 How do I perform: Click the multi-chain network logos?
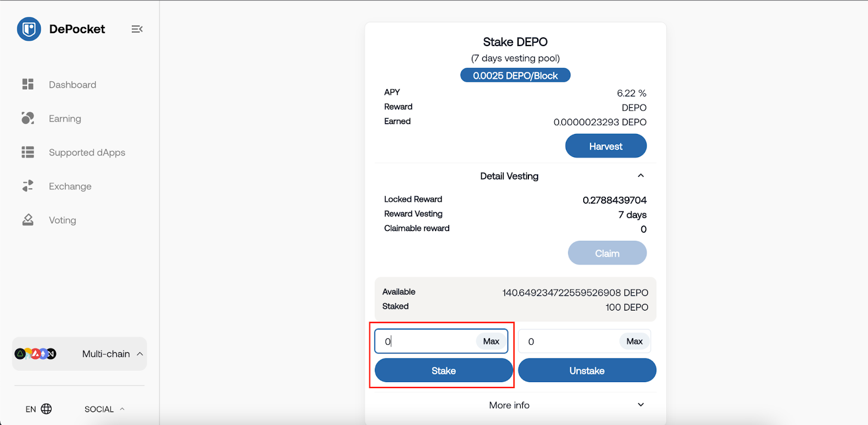coord(35,354)
